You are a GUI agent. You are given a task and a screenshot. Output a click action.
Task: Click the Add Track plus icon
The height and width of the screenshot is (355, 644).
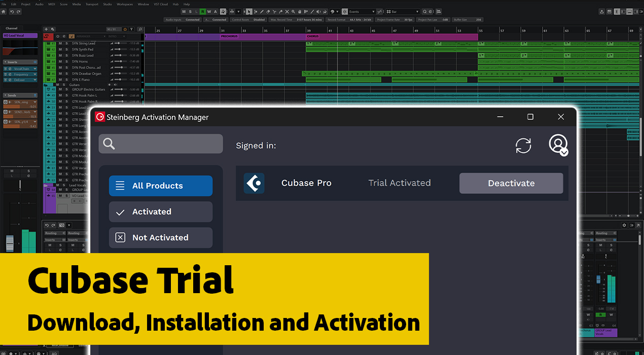click(46, 29)
